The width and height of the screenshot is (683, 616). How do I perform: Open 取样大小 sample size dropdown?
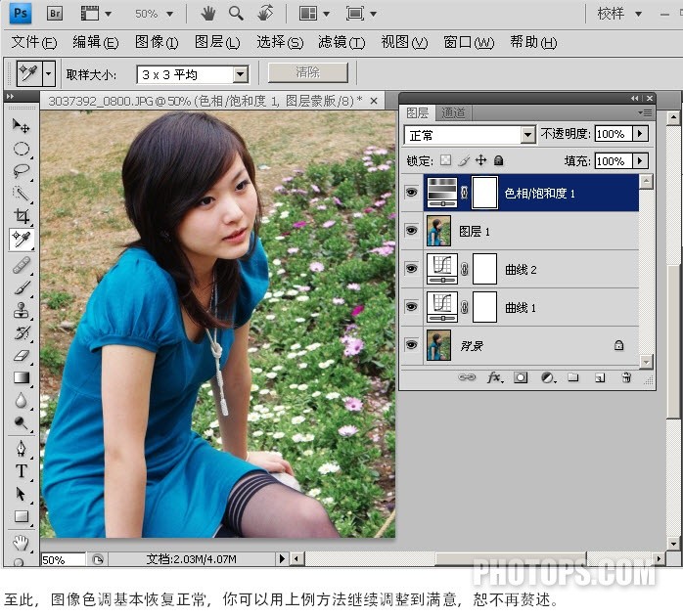pyautogui.click(x=241, y=74)
